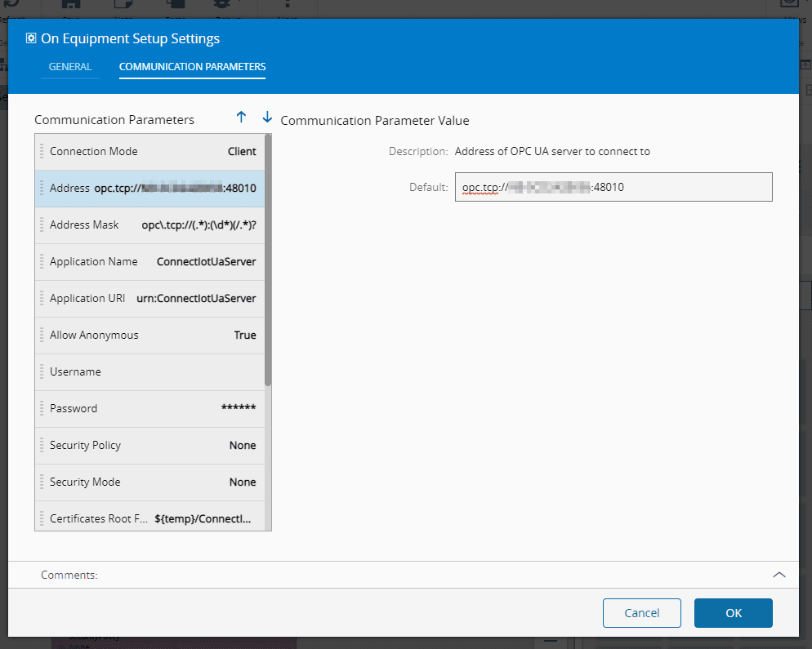The height and width of the screenshot is (649, 812).
Task: Click the move parameter down arrow
Action: (267, 118)
